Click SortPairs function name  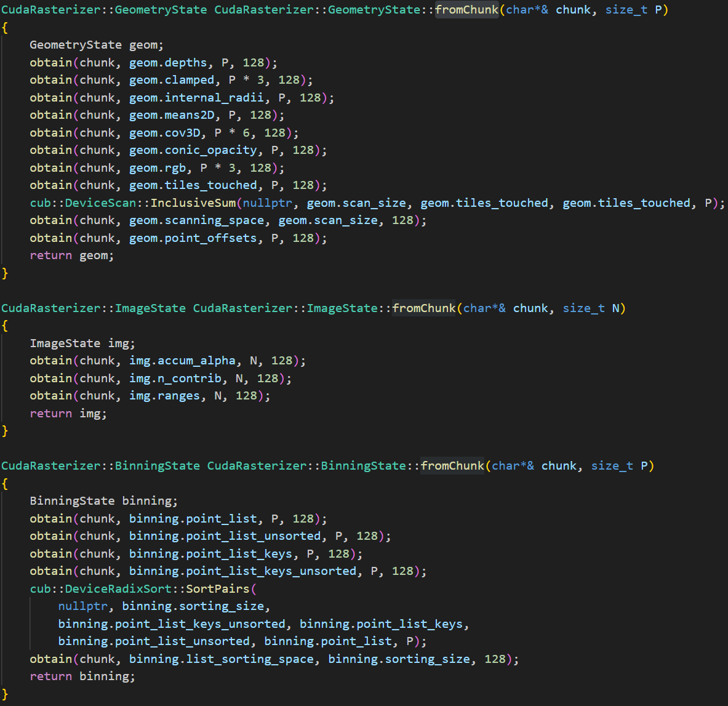click(218, 589)
